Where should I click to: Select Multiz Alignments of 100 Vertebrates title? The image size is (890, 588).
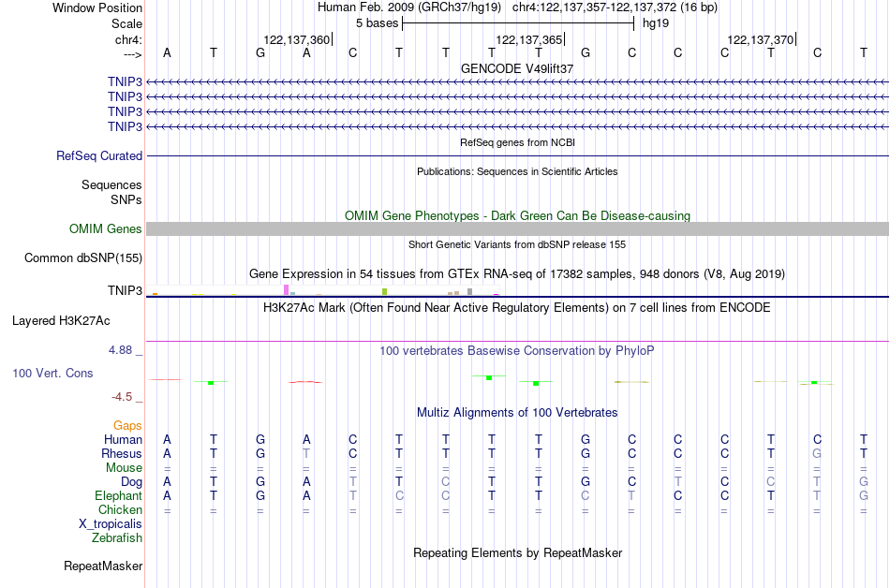point(517,413)
